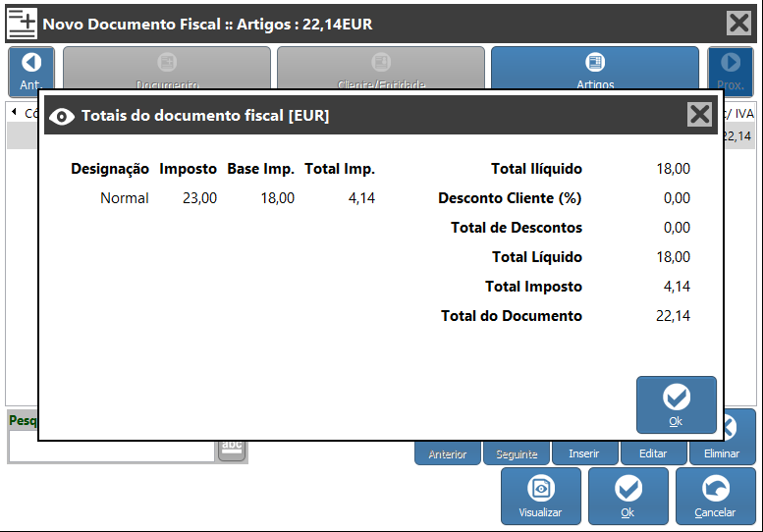
Task: Click the new document icon in title bar
Action: [22, 24]
